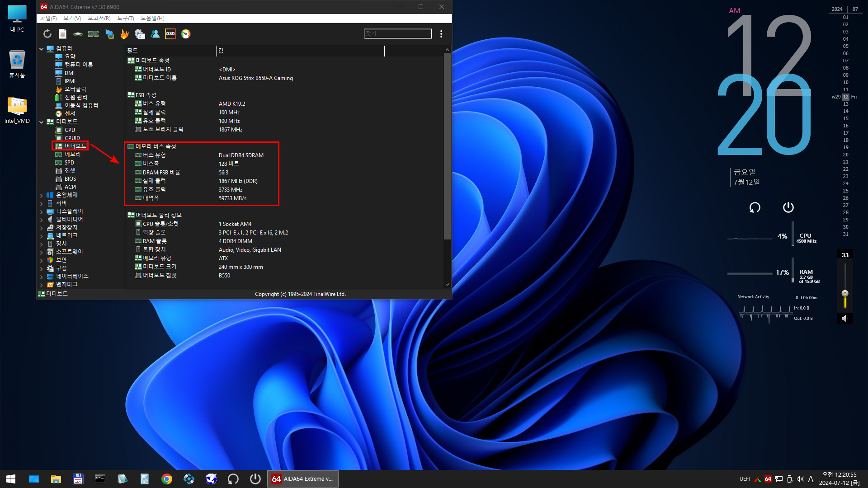The image size is (868, 488).
Task: Select 센서 in the tree
Action: (70, 114)
